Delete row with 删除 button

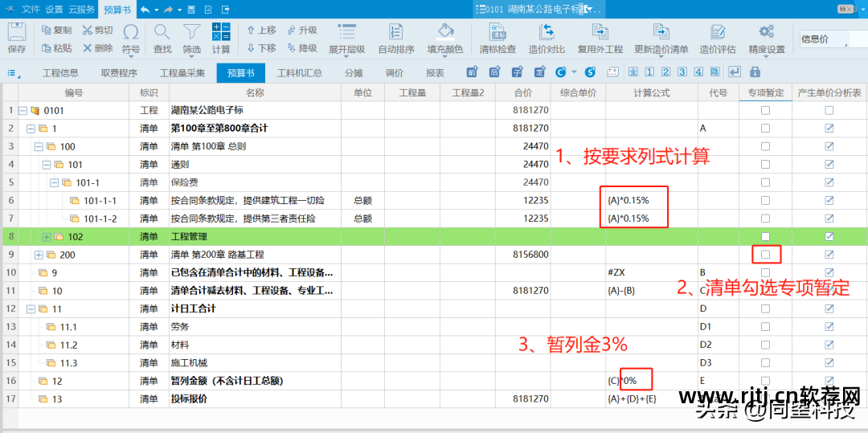[97, 48]
